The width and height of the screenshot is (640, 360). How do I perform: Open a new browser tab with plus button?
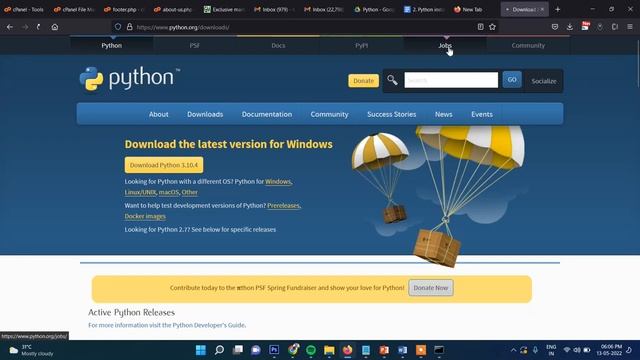coord(558,9)
